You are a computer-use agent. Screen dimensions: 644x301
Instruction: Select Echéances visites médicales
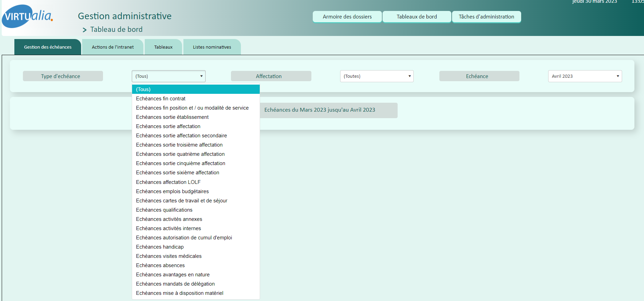pyautogui.click(x=169, y=256)
